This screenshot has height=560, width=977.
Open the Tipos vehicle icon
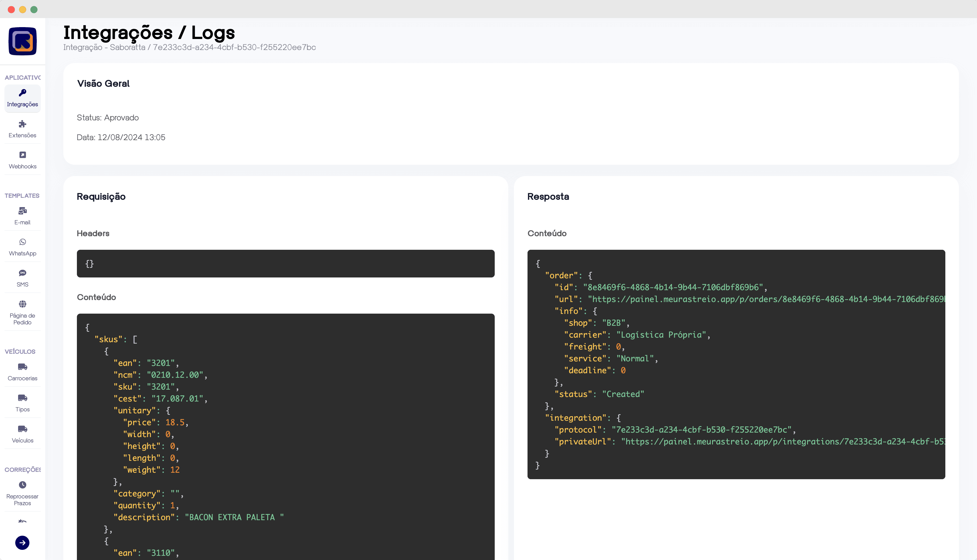tap(22, 398)
